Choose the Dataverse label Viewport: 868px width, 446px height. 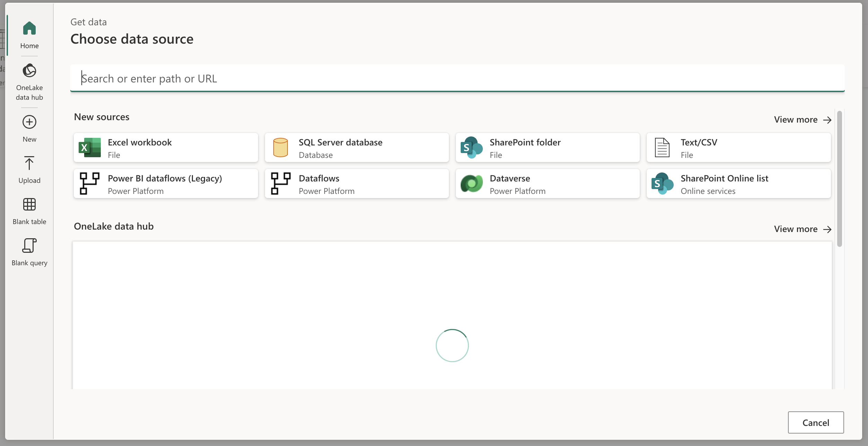tap(510, 178)
